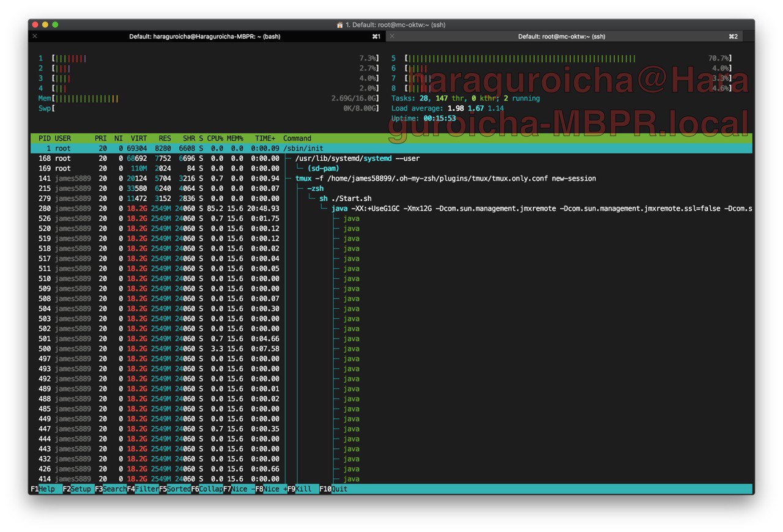
Task: Sort by the CPU% column header
Action: 215,139
